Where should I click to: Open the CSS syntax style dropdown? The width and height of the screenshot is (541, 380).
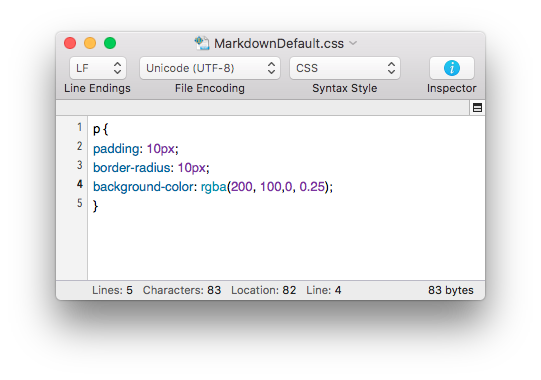point(345,68)
